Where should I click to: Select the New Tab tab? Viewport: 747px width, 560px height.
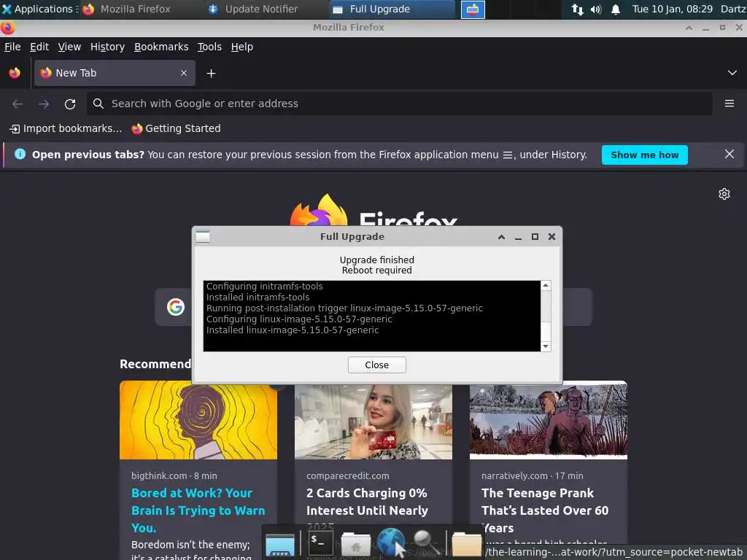pos(115,73)
